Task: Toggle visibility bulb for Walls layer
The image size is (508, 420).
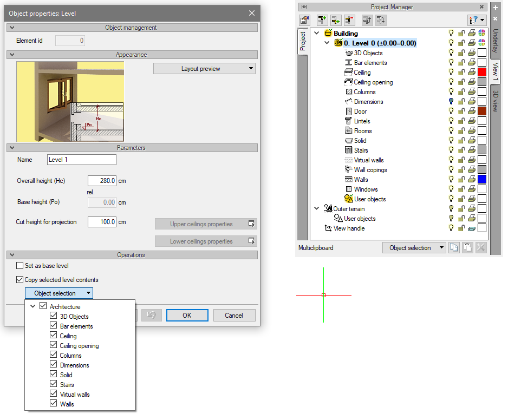Action: coord(451,179)
